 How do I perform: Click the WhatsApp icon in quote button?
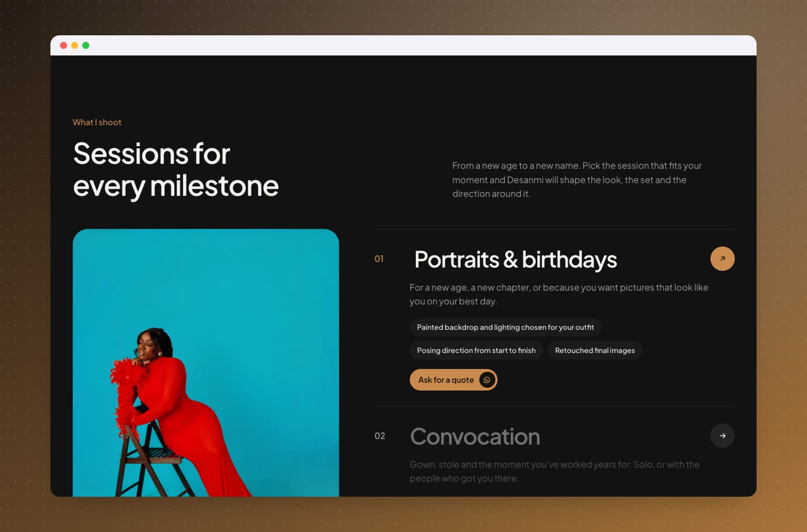tap(487, 380)
